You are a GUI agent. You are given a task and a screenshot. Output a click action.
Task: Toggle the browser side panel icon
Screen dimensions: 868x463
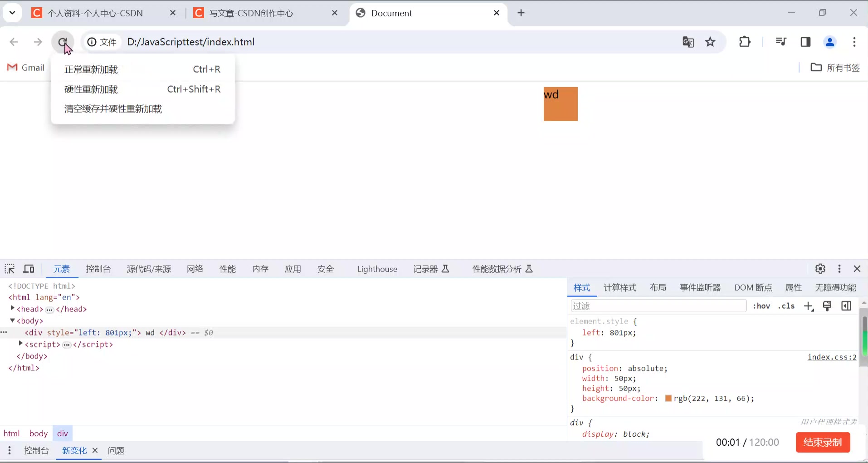805,42
